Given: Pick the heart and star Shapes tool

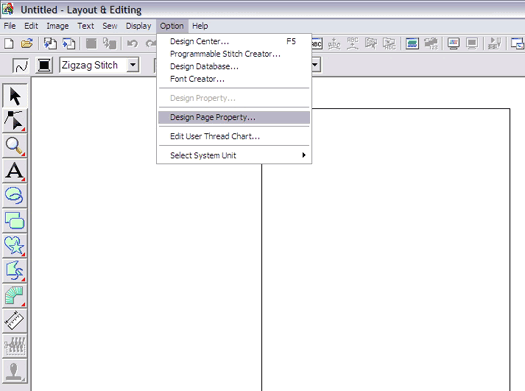Looking at the screenshot, I should [15, 246].
